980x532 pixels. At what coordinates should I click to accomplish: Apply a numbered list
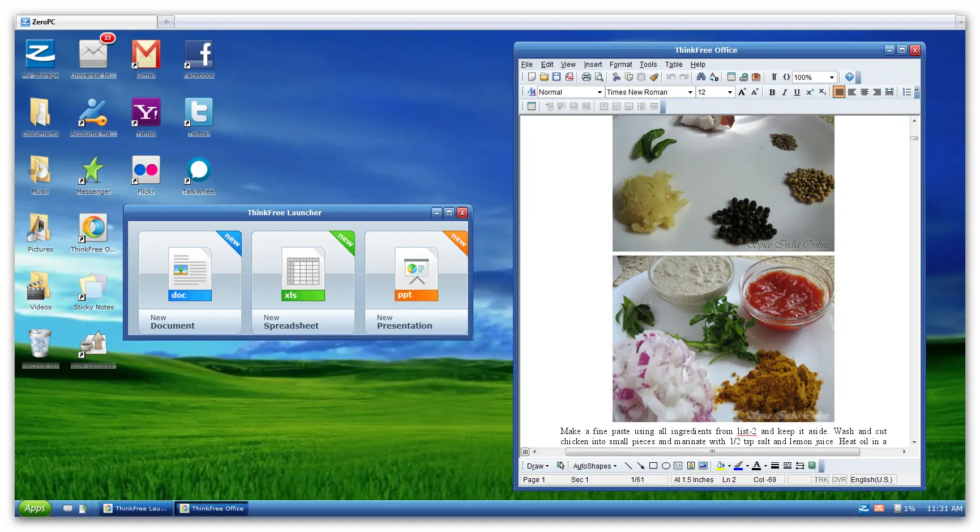[907, 92]
